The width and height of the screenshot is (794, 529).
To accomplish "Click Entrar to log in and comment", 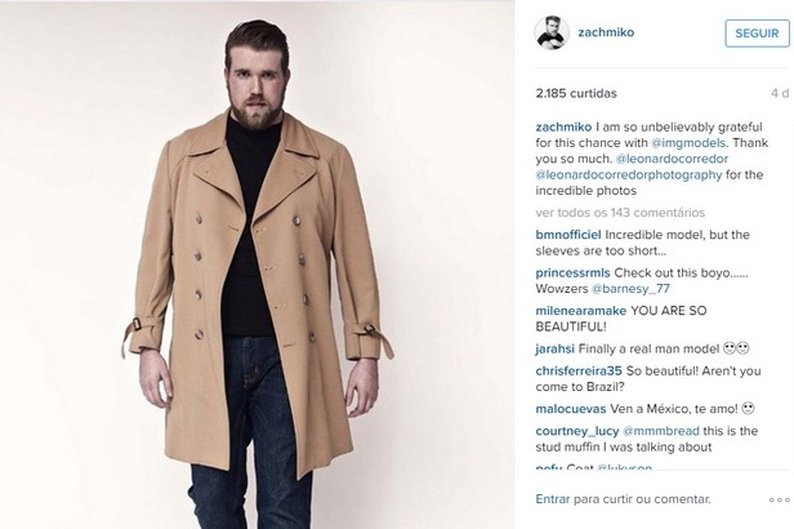I will pyautogui.click(x=552, y=499).
